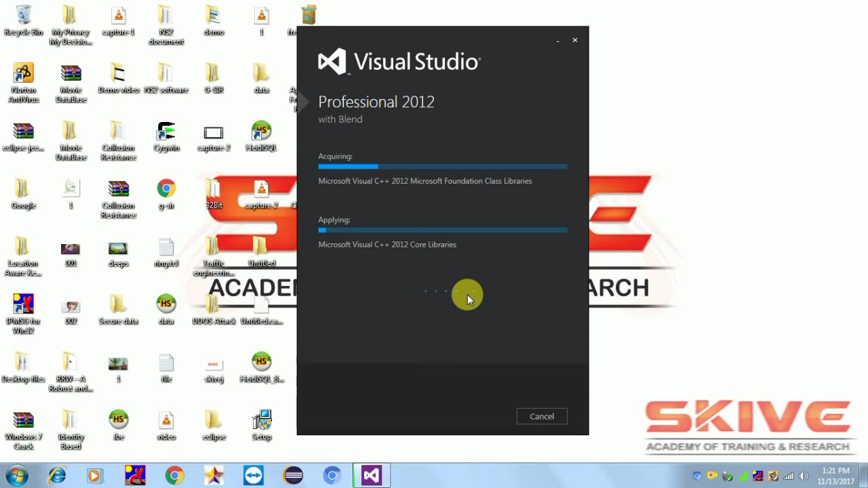Select the IPMSG for Win32 shortcut

24,314
